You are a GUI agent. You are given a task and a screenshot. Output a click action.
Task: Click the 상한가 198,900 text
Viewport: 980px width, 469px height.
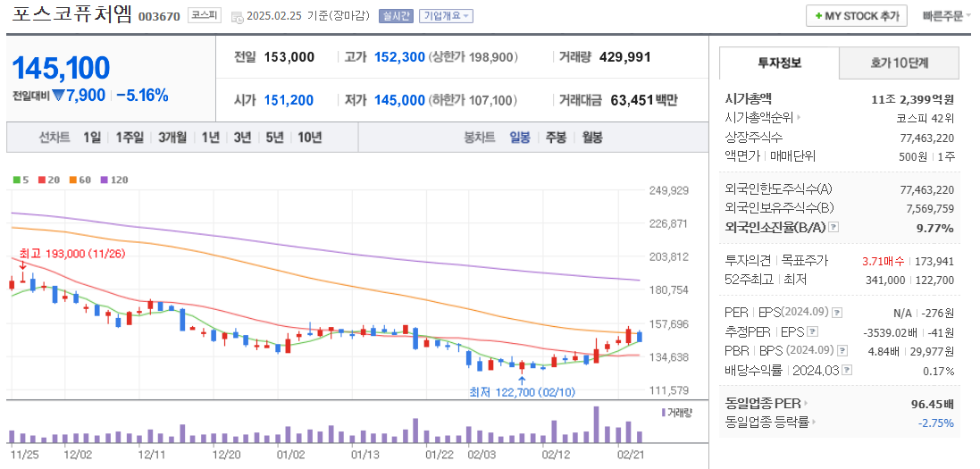[x=474, y=57]
